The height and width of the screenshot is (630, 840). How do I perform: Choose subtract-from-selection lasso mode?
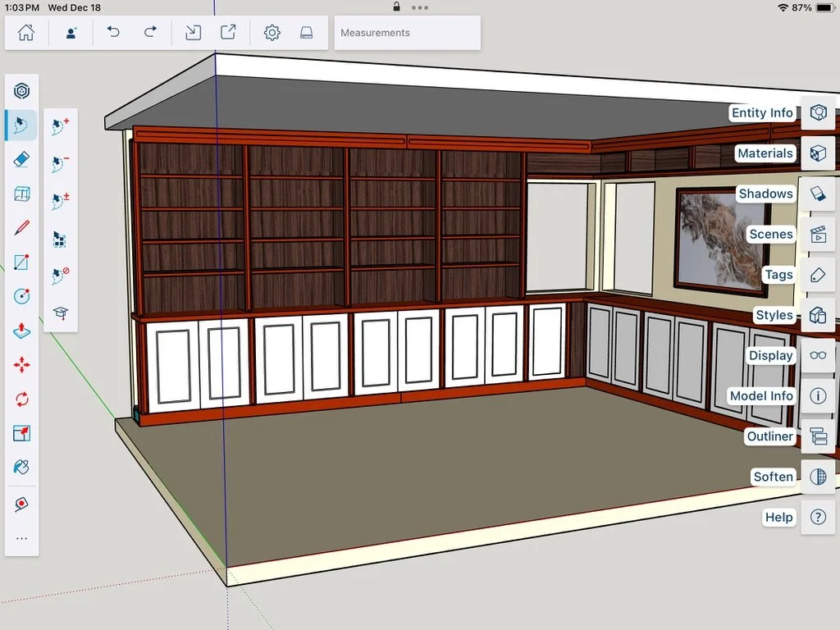[61, 163]
